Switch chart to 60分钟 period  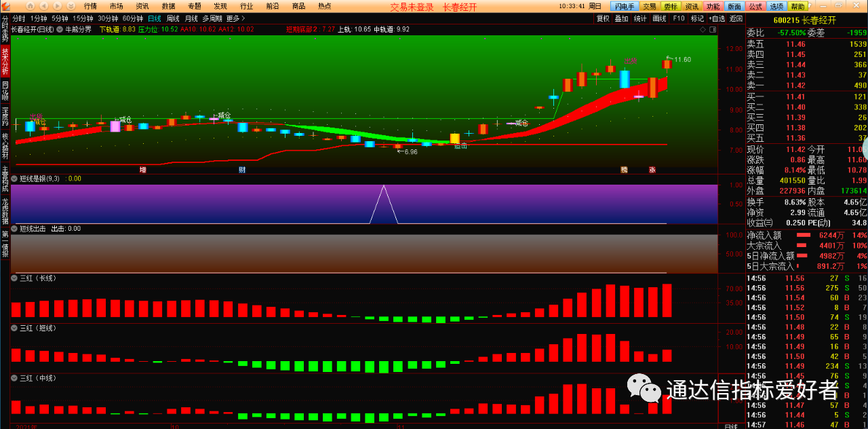[x=133, y=18]
